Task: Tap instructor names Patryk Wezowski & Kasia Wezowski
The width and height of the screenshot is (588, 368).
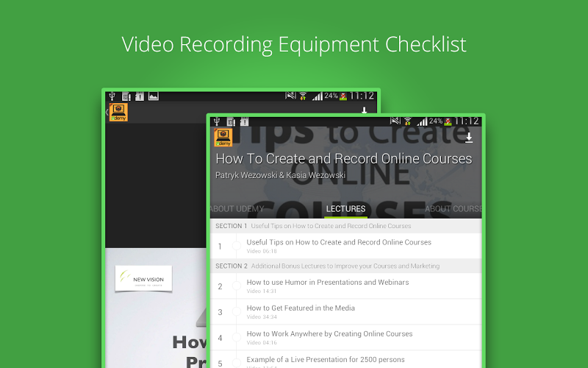Action: pyautogui.click(x=280, y=175)
